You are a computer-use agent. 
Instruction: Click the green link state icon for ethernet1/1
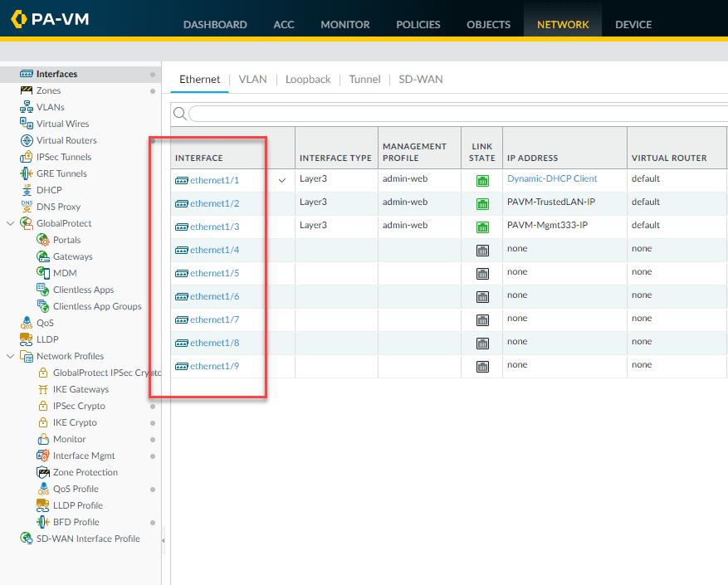(x=481, y=178)
